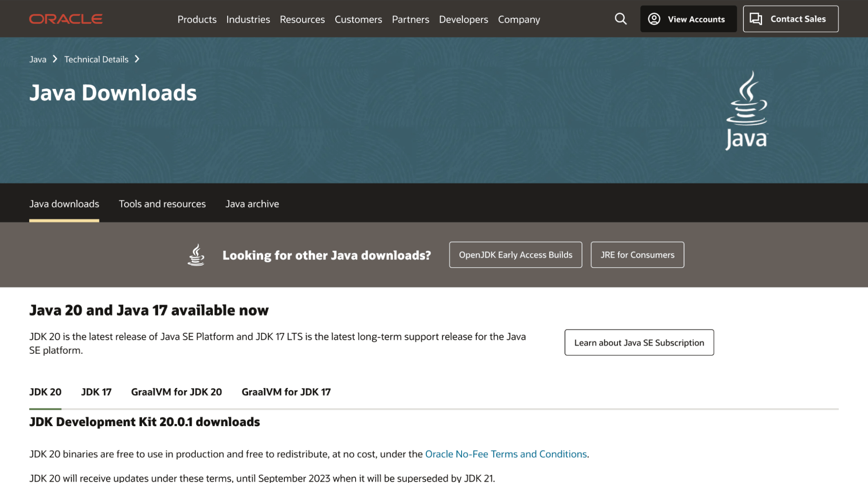Click the search magnifier icon
This screenshot has height=483, width=868.
pyautogui.click(x=621, y=18)
